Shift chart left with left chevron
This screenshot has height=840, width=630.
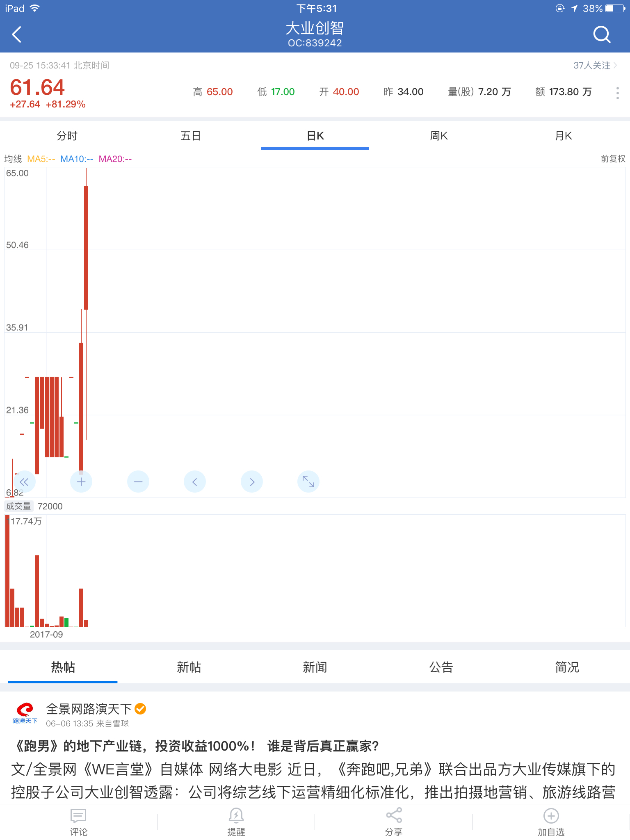point(195,482)
